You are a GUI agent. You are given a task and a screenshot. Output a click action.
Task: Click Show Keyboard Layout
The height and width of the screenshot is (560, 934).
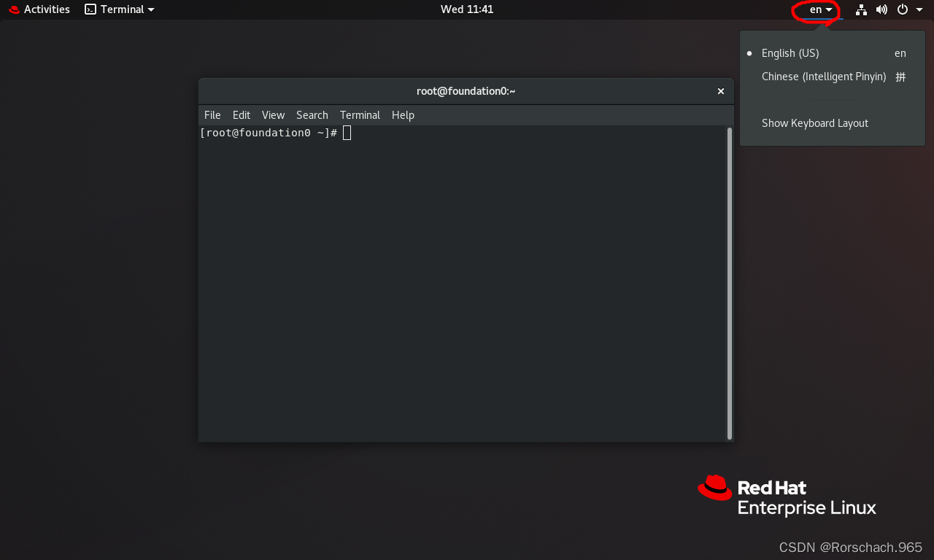(814, 122)
